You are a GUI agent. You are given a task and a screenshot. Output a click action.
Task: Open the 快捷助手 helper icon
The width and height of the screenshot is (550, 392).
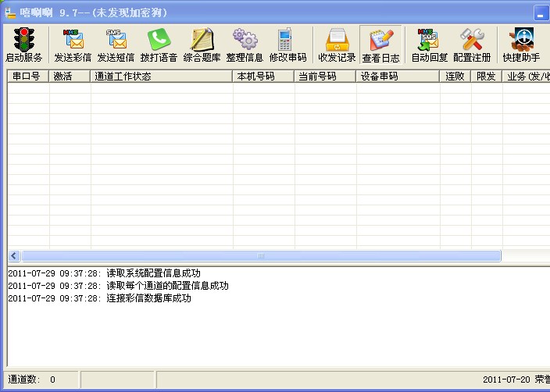(521, 45)
